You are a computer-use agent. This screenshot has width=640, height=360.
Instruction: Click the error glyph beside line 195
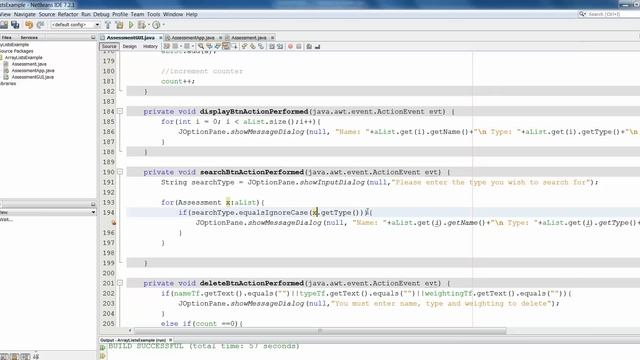click(114, 222)
